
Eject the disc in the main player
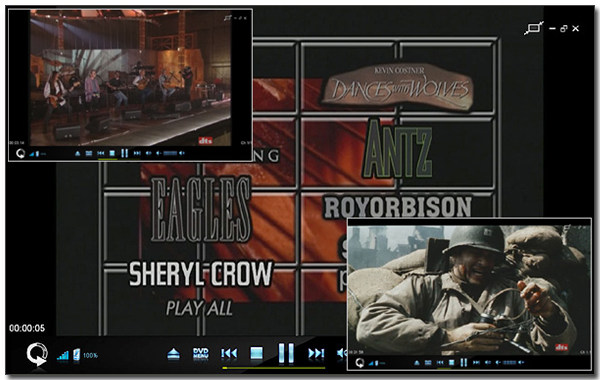pos(173,354)
